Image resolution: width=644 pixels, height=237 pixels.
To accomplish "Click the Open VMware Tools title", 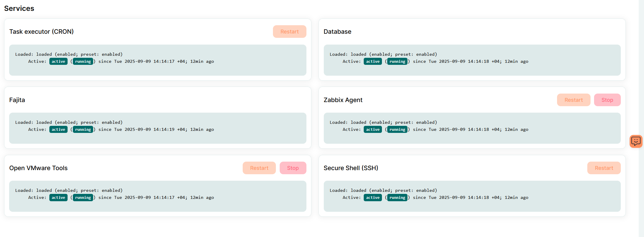I will (38, 168).
